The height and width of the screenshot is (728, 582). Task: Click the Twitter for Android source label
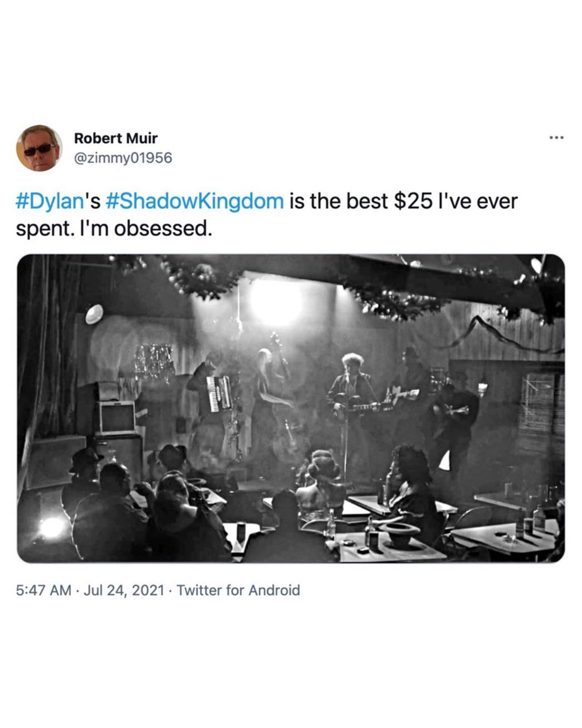coord(238,590)
